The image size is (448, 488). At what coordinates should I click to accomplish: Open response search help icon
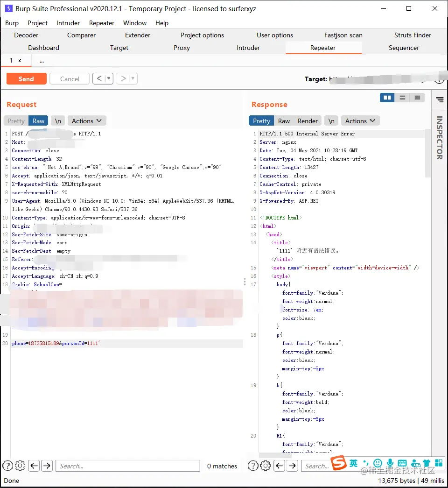(253, 466)
